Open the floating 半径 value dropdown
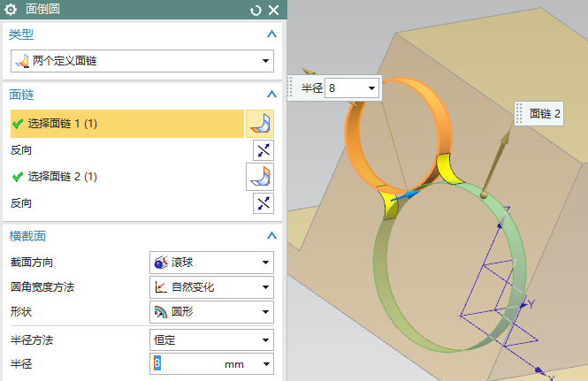The image size is (588, 381). (371, 88)
